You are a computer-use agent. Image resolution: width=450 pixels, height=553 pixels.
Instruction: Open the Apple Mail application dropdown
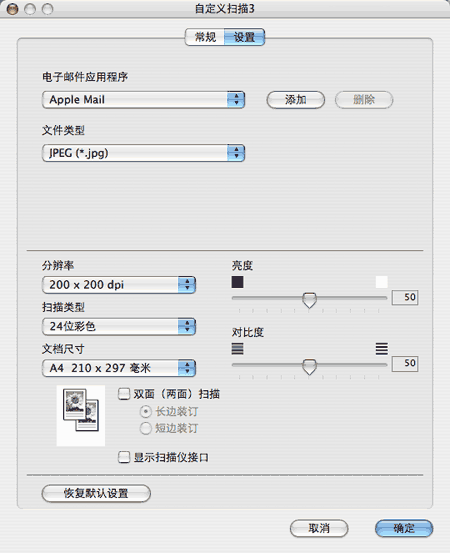point(143,100)
